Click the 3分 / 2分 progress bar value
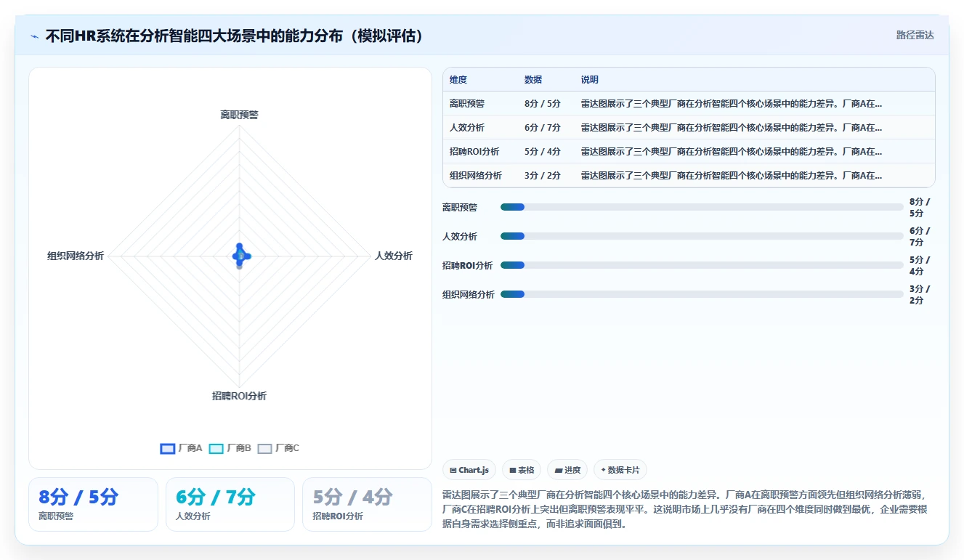The height and width of the screenshot is (560, 964). tap(920, 294)
